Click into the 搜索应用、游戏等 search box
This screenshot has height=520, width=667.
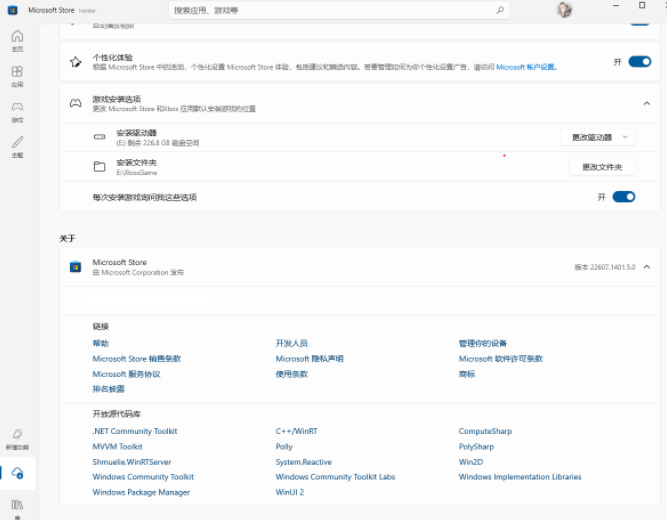[x=339, y=10]
